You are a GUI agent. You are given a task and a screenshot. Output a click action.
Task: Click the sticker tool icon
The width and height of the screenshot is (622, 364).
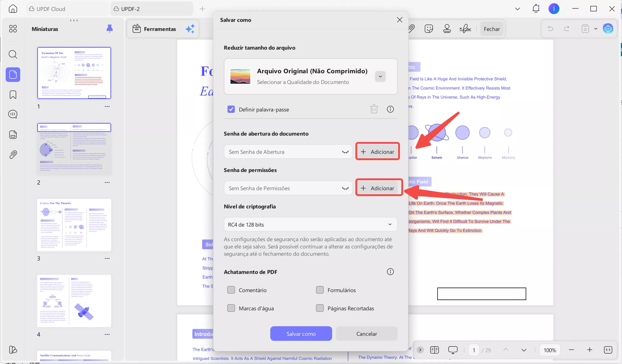[x=429, y=29]
